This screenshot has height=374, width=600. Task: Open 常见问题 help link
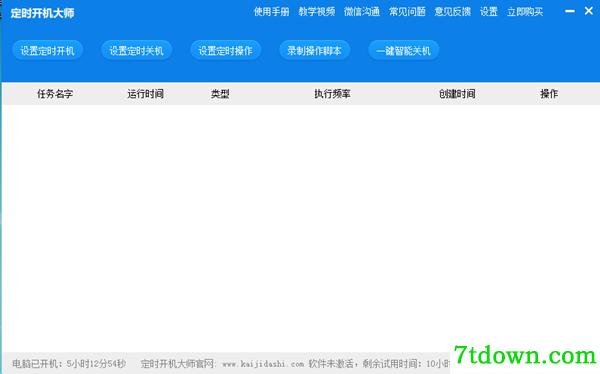point(407,12)
